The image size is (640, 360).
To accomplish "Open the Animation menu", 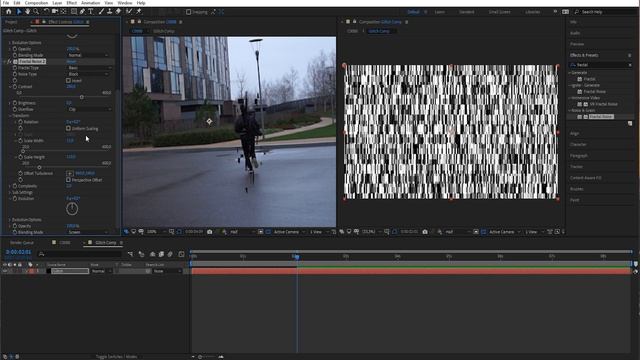I will click(x=90, y=3).
